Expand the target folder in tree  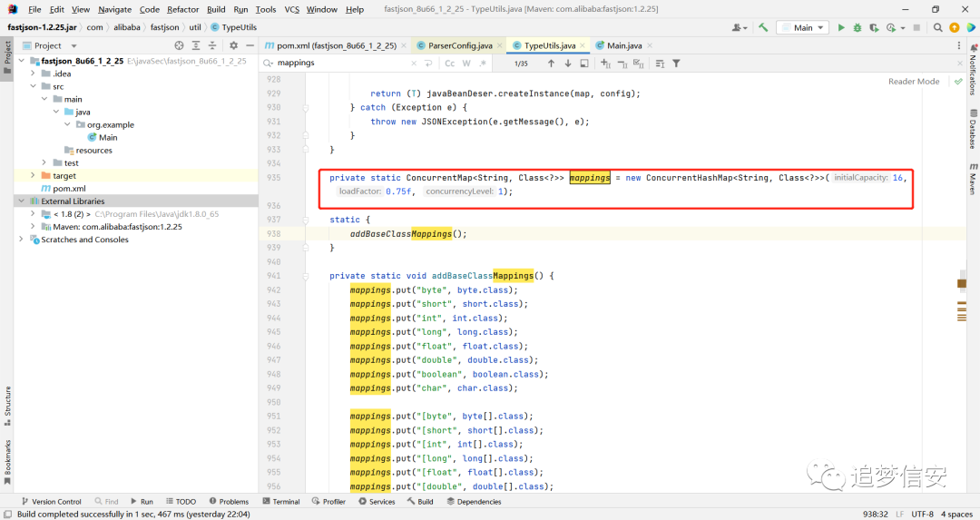click(33, 176)
